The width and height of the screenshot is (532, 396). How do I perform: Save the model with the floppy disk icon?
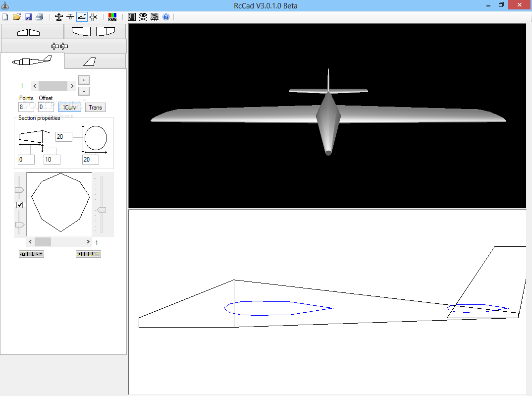pos(28,17)
